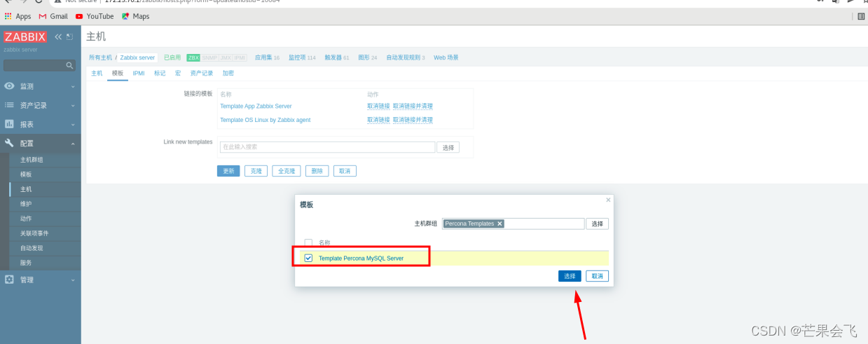
Task: Click the bar chart icon for 报表
Action: click(10, 124)
